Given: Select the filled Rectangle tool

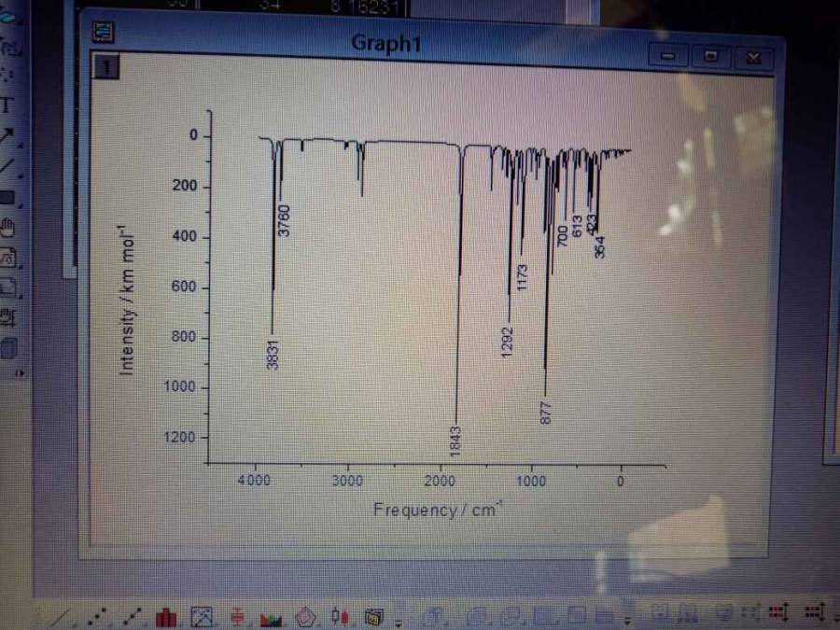Looking at the screenshot, I should pos(7,197).
